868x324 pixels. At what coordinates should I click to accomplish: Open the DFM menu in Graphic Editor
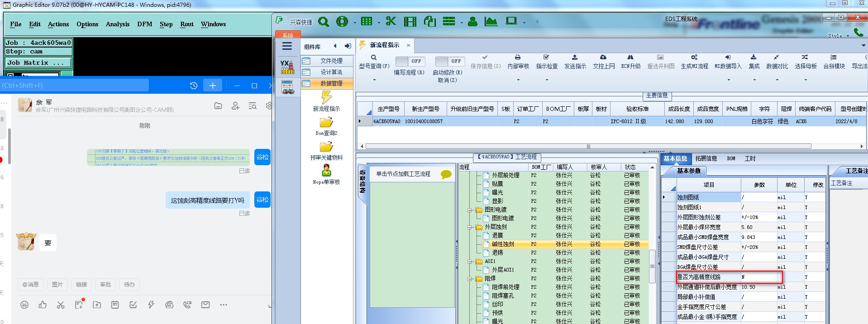(145, 24)
